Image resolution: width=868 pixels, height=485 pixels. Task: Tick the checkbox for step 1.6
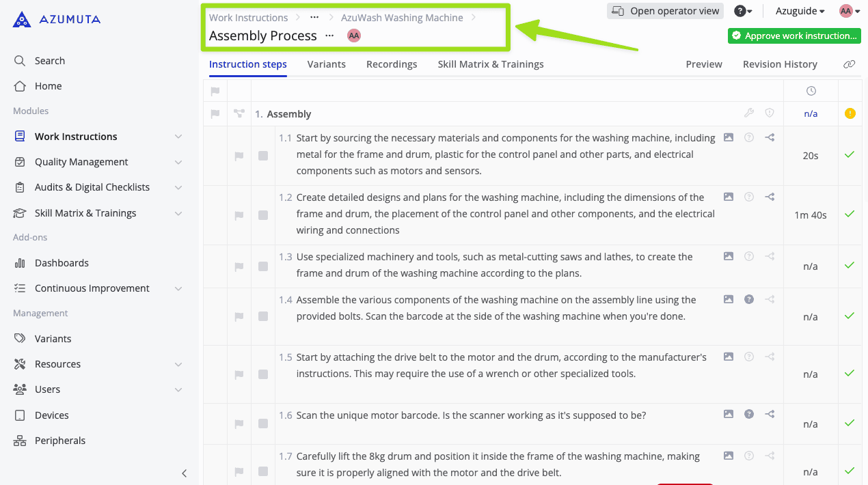coord(263,424)
